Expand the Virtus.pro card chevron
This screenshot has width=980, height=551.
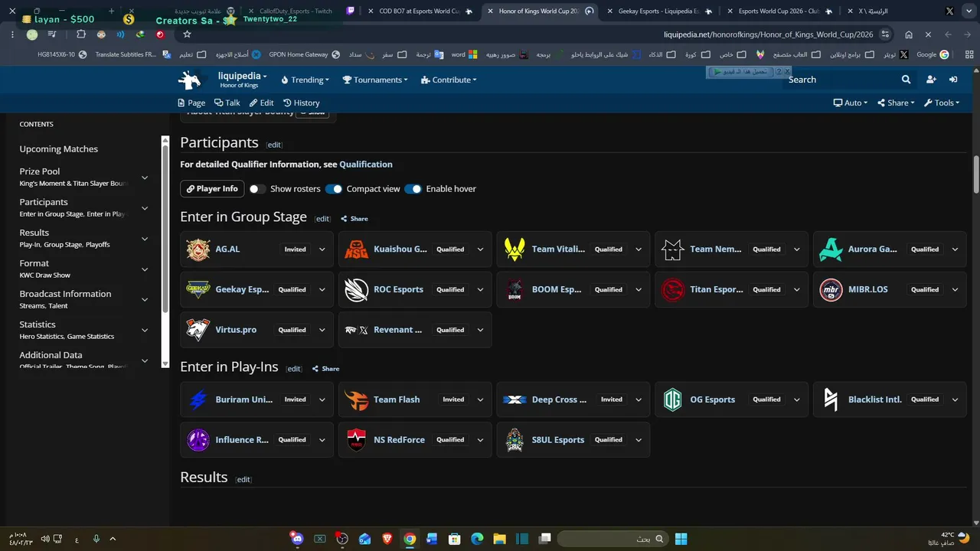[x=322, y=330]
